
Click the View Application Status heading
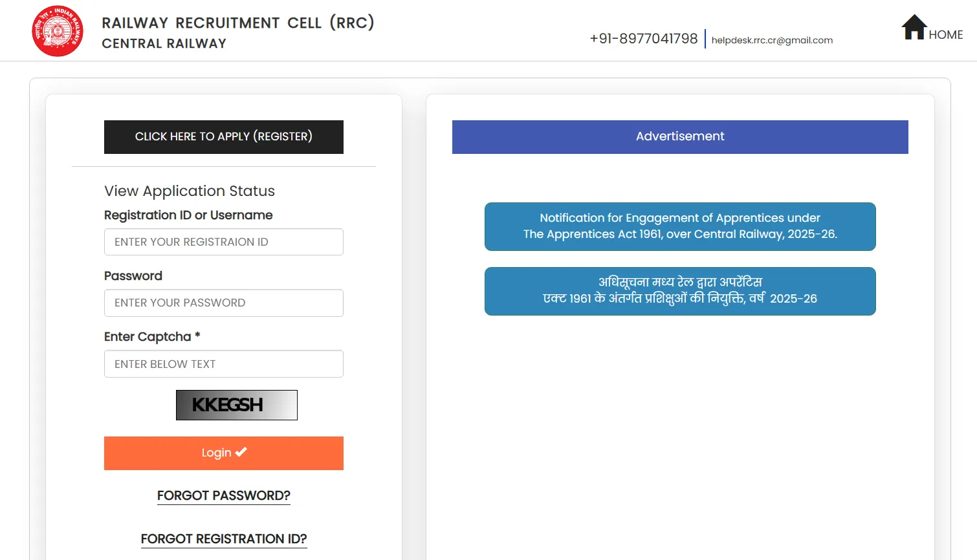(190, 191)
